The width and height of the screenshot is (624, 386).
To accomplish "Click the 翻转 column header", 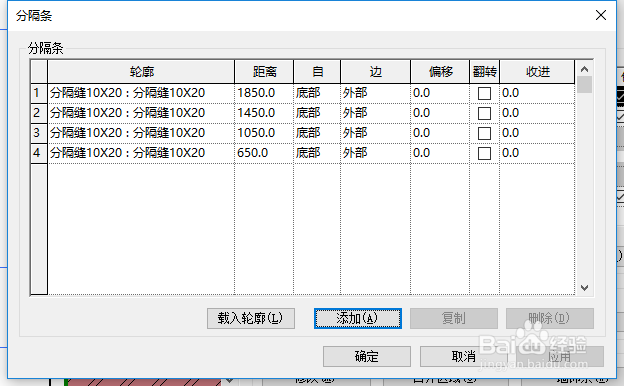I will tap(484, 72).
